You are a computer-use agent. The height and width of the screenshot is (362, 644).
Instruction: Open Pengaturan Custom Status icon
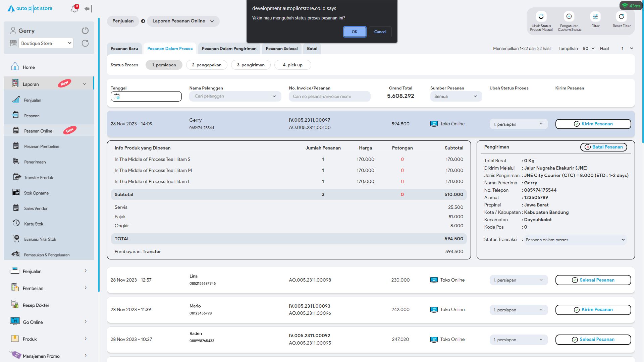tap(569, 17)
